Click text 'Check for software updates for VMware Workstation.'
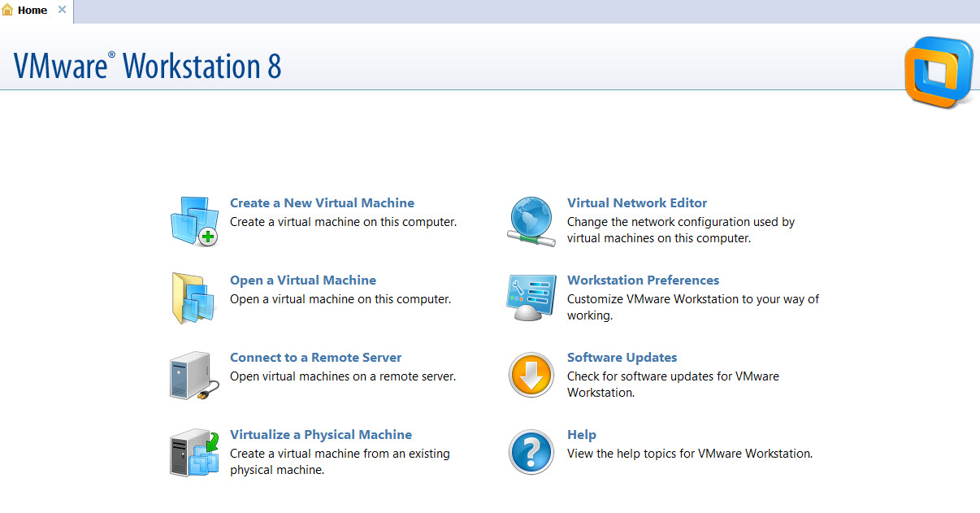The width and height of the screenshot is (980, 513). tap(673, 385)
